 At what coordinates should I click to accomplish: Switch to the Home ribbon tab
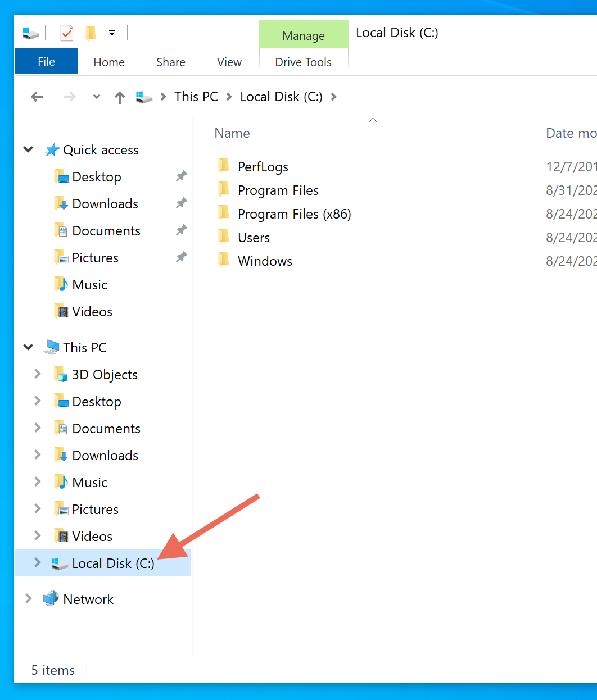[109, 62]
